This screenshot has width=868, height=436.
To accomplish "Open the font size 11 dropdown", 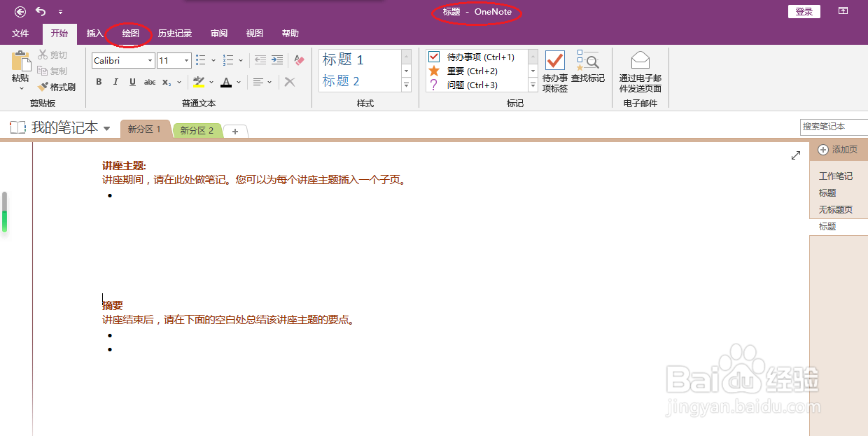I will point(186,61).
